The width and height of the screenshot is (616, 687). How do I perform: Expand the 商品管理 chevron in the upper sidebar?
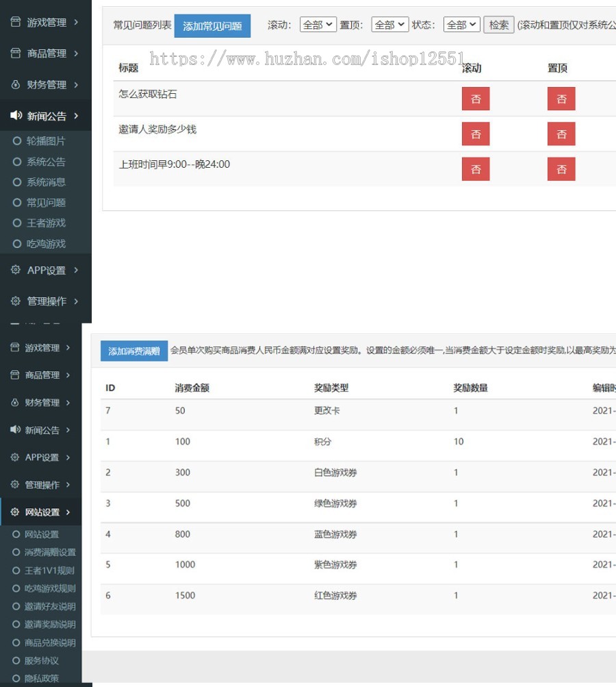pos(76,53)
